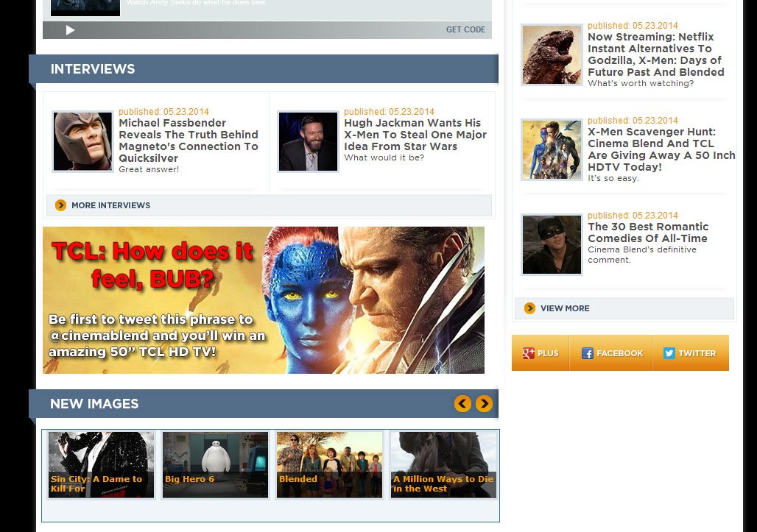Click the 'What's worth watching?' subtitle

tap(641, 83)
